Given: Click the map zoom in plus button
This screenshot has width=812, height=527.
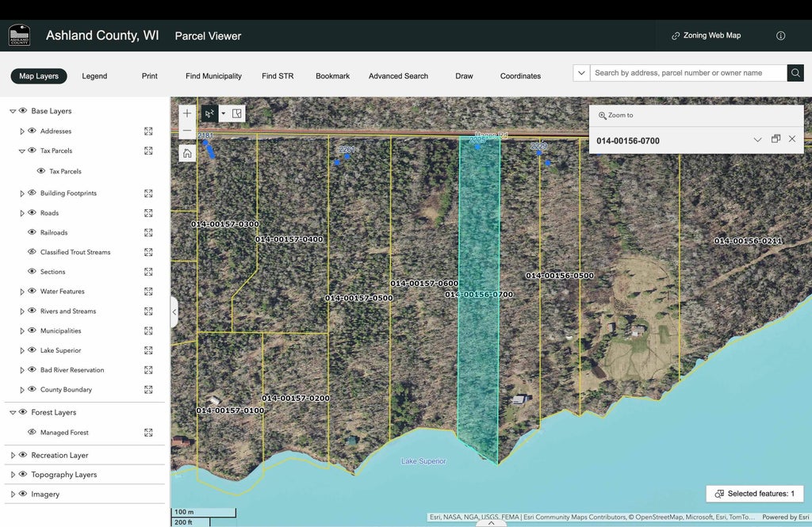Looking at the screenshot, I should [187, 113].
